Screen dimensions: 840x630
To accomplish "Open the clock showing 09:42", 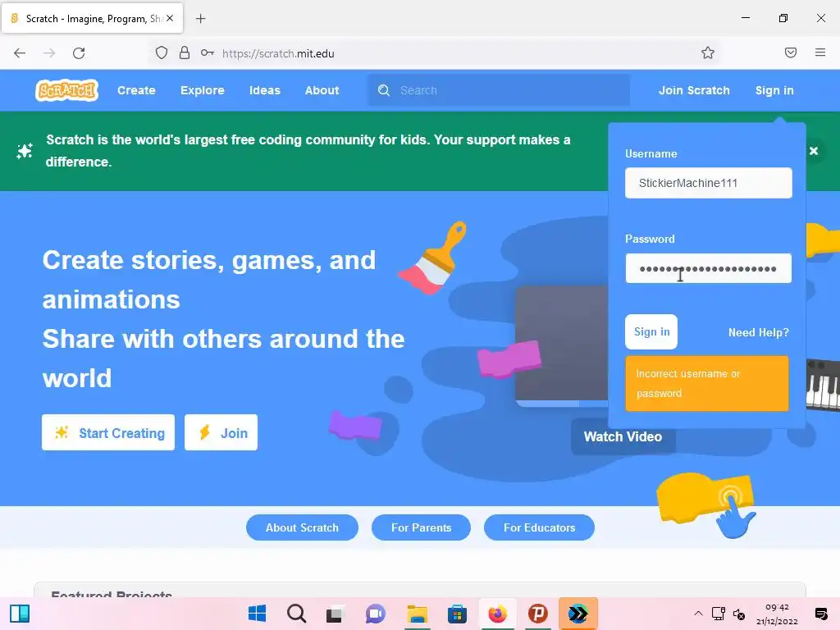I will click(777, 614).
